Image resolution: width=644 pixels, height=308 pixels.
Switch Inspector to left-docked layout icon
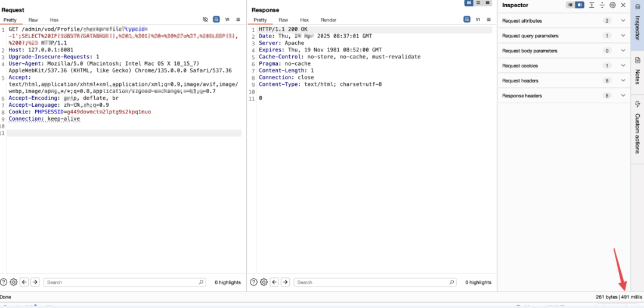point(571,5)
